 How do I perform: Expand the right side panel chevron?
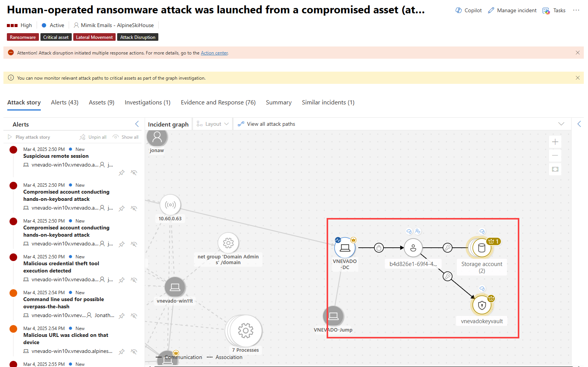pos(579,124)
